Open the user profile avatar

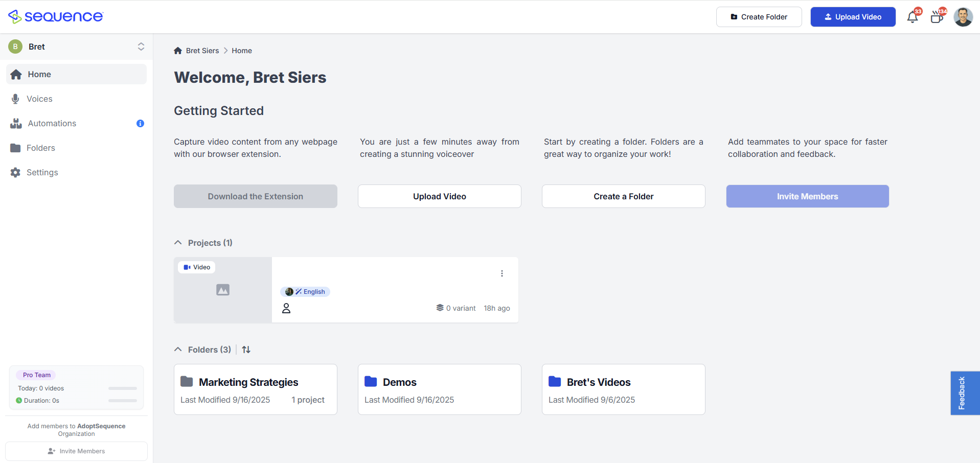[x=963, y=17]
